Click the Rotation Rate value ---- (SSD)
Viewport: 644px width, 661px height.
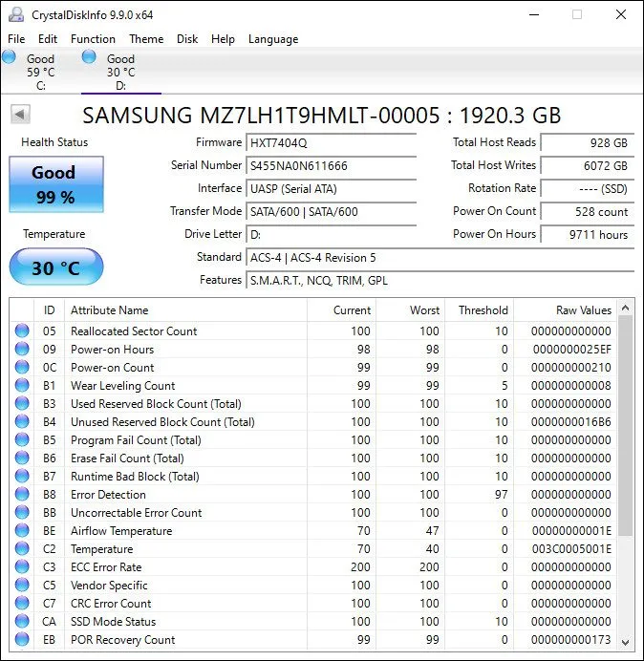tap(587, 188)
